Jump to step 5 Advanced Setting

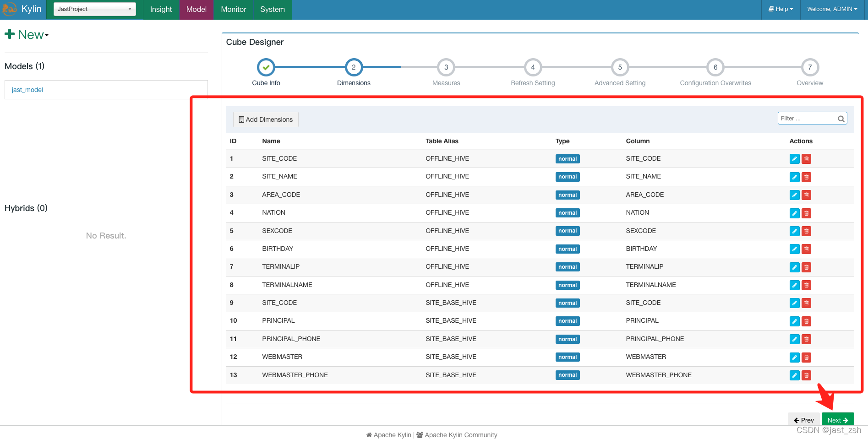click(620, 67)
